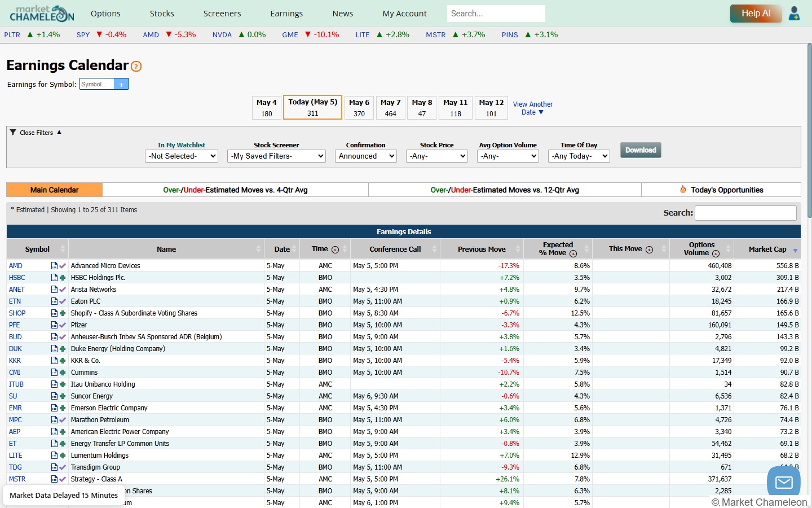
Task: Click the Time column info icon
Action: 335,249
